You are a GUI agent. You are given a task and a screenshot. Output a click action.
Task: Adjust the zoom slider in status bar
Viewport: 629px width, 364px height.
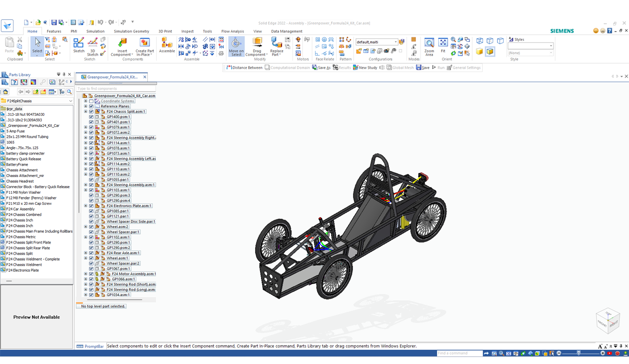click(x=578, y=354)
